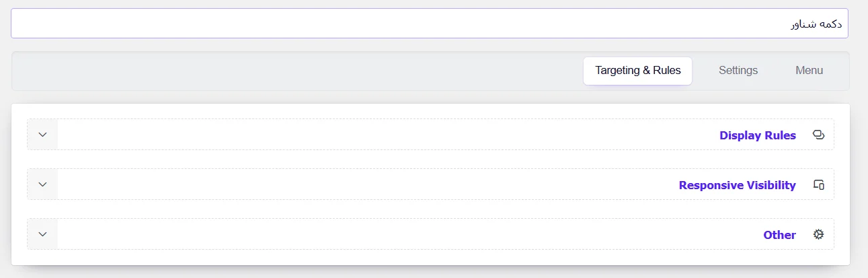868x278 pixels.
Task: Click the Display Rules coins icon
Action: (x=818, y=135)
